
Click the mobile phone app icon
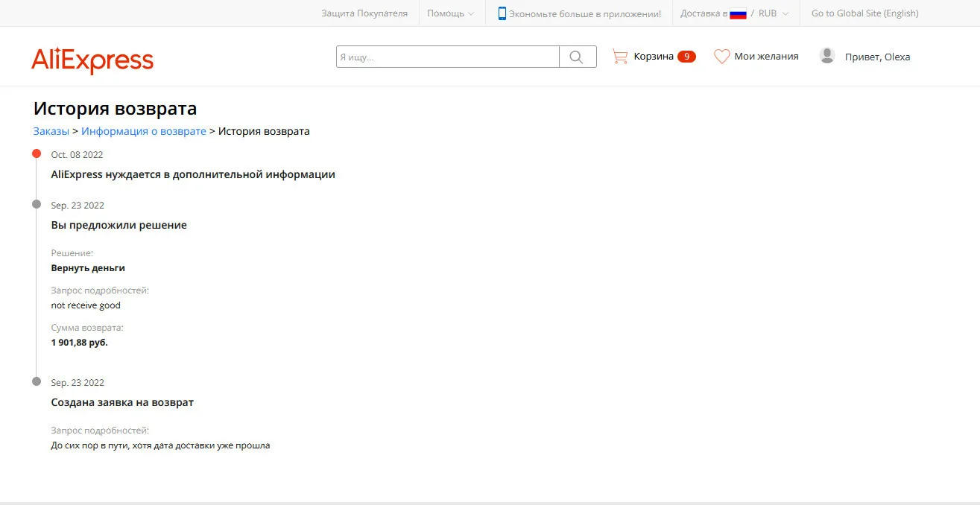502,13
